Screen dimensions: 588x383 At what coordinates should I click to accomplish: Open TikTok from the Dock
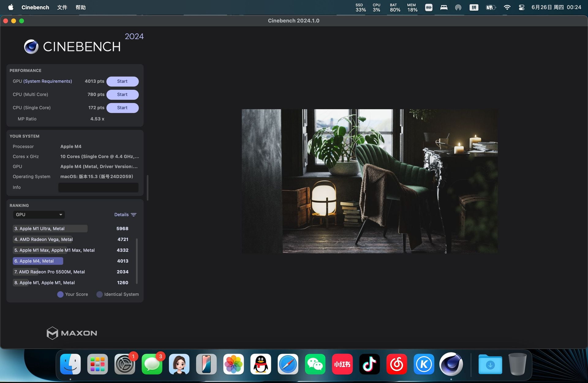tap(370, 364)
